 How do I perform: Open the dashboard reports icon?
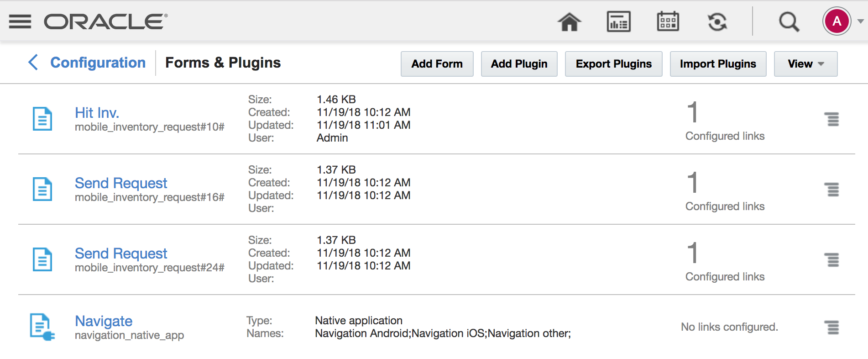pyautogui.click(x=618, y=21)
